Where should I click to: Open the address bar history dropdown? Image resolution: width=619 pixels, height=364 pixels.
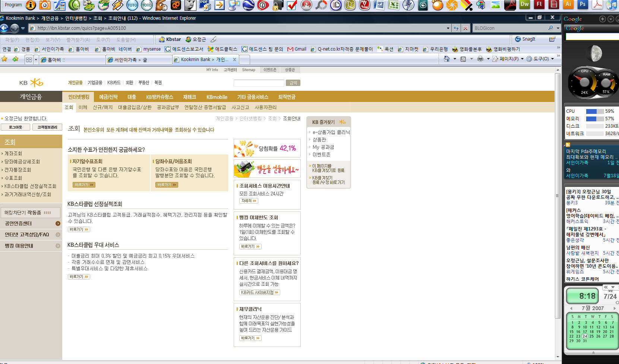tap(448, 28)
